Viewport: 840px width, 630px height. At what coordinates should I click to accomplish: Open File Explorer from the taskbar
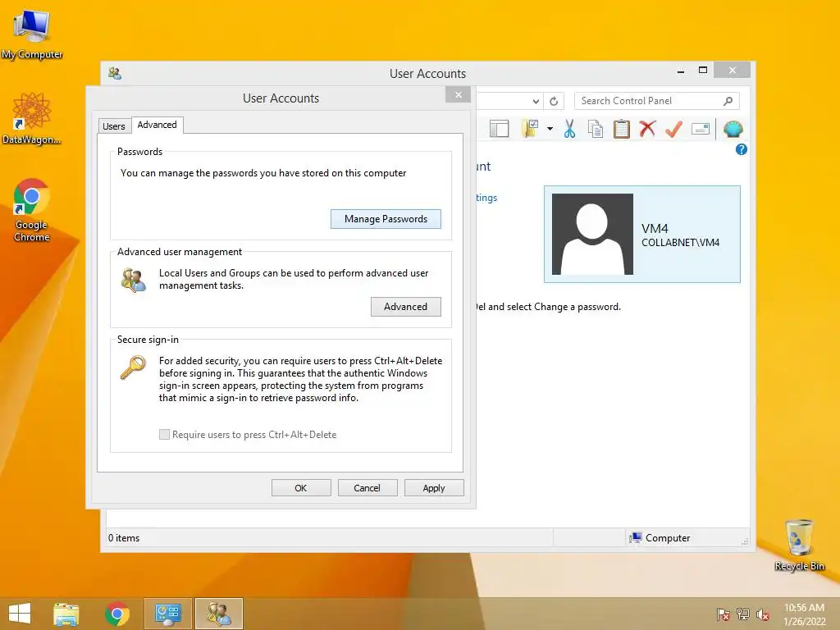[x=66, y=614]
